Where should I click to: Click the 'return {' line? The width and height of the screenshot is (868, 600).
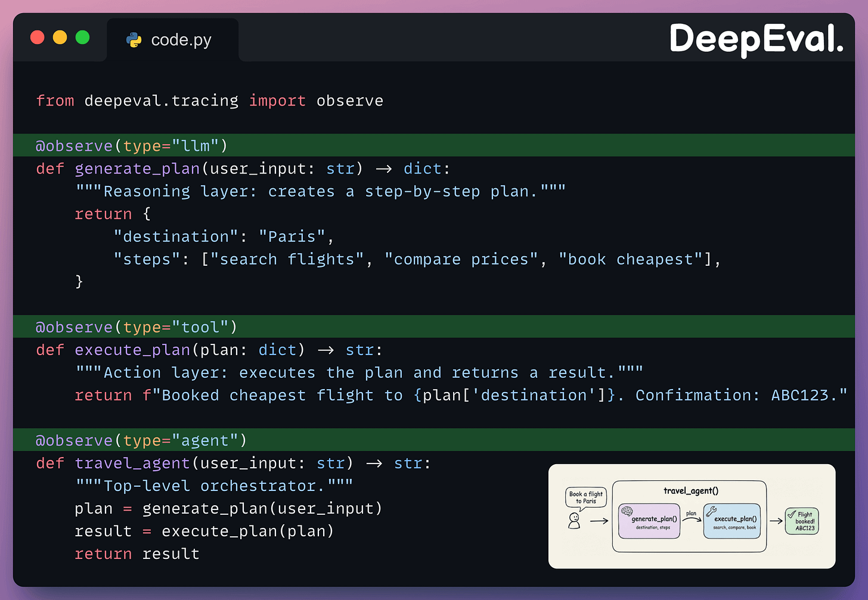pyautogui.click(x=113, y=214)
